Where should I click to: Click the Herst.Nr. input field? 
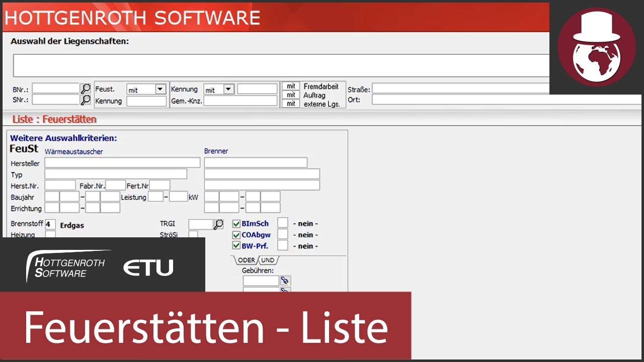60,185
